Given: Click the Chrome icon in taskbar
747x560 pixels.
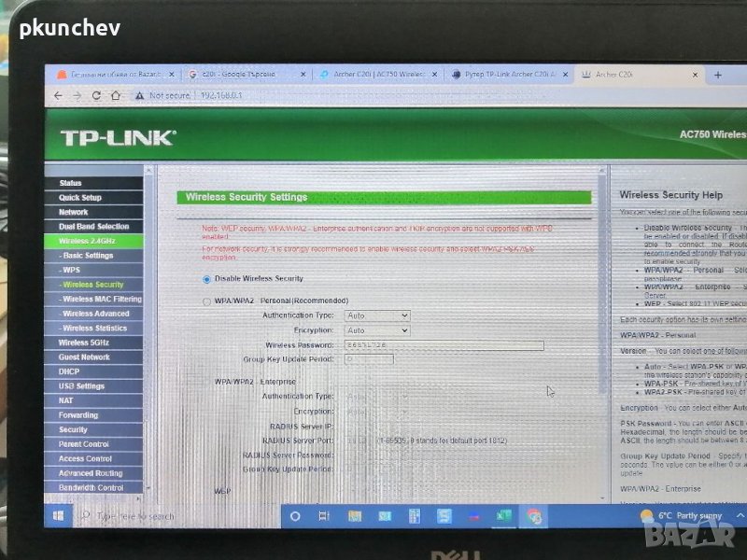Looking at the screenshot, I should [x=534, y=515].
